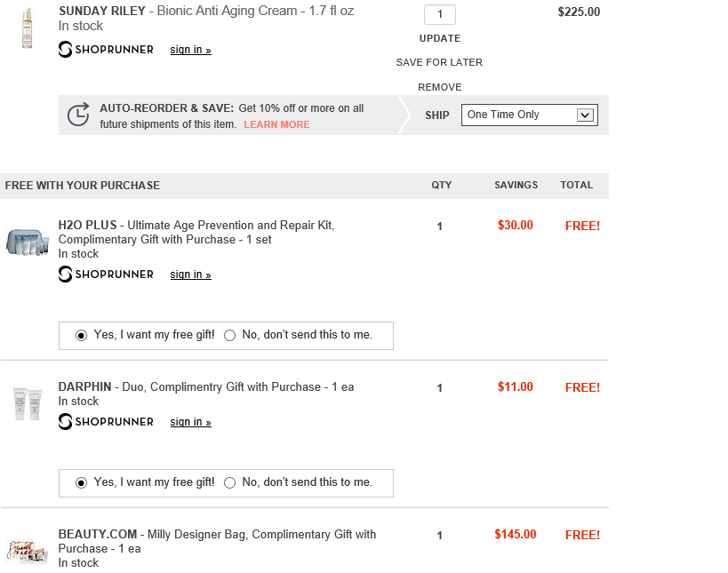
Task: Click the ShopRunner logo under H2O Plus
Action: [x=106, y=275]
